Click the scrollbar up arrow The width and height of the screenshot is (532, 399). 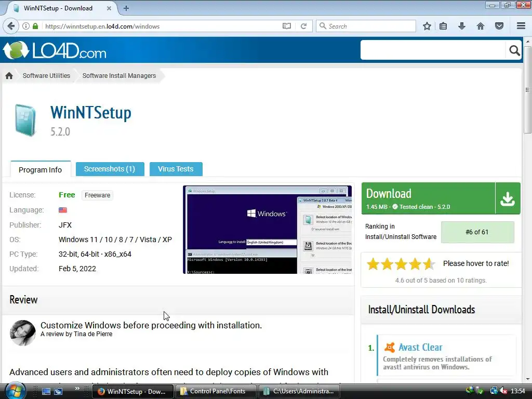[x=527, y=41]
